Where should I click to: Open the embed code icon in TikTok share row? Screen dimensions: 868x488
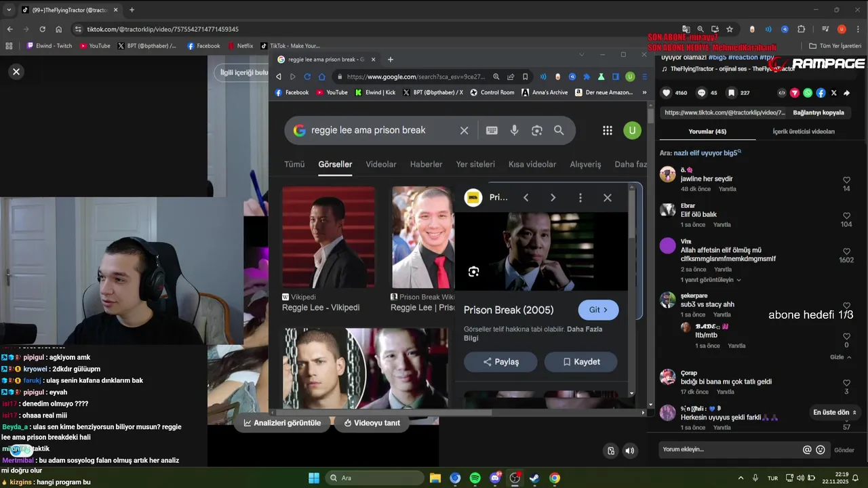782,93
